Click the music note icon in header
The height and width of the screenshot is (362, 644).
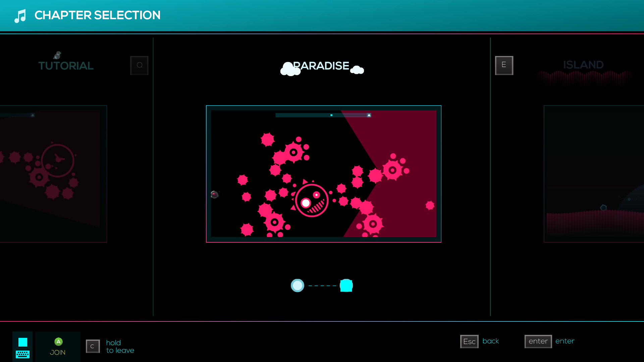[x=20, y=15]
